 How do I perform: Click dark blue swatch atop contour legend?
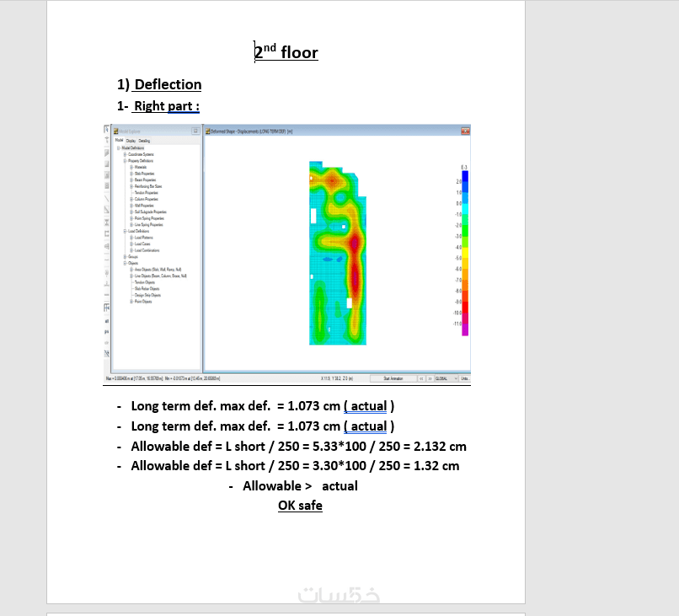(465, 176)
